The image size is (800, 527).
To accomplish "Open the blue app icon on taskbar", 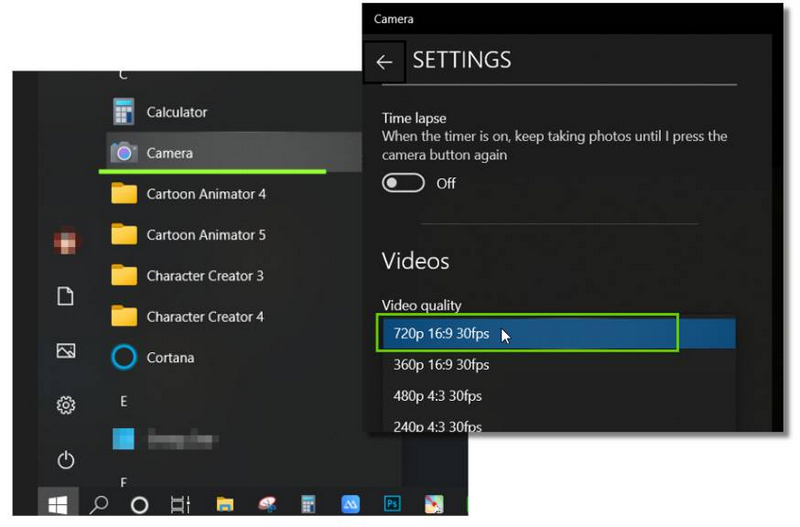I will click(x=351, y=504).
